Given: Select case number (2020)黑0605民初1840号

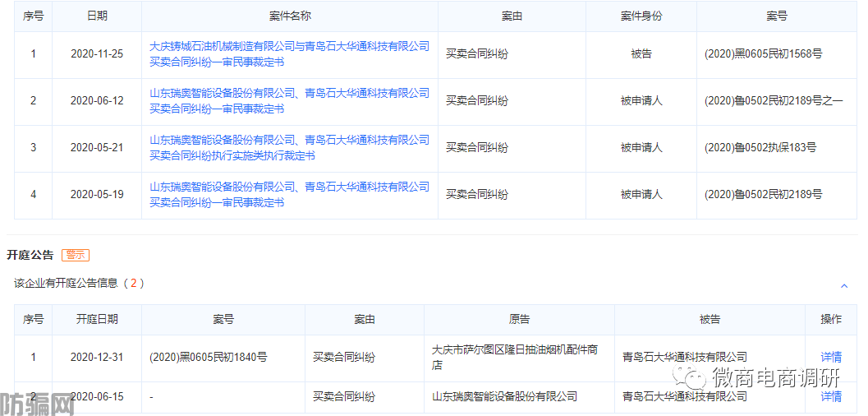Looking at the screenshot, I should click(208, 358).
